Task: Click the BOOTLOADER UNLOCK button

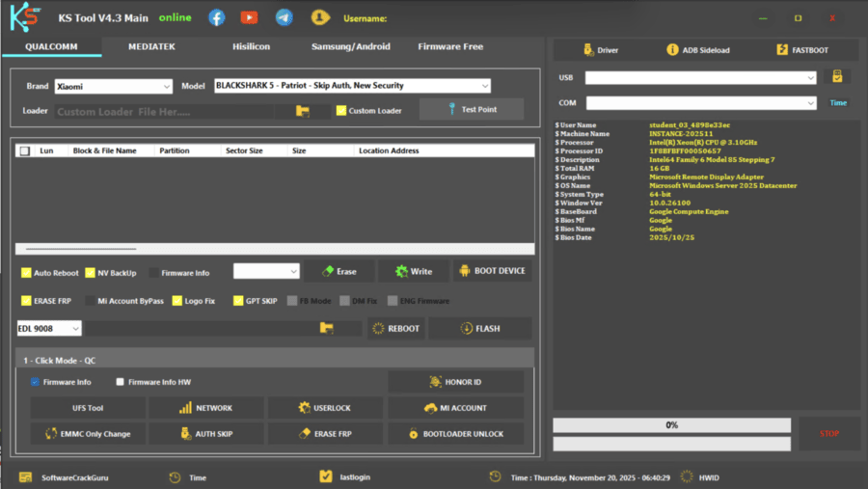Action: pyautogui.click(x=455, y=434)
